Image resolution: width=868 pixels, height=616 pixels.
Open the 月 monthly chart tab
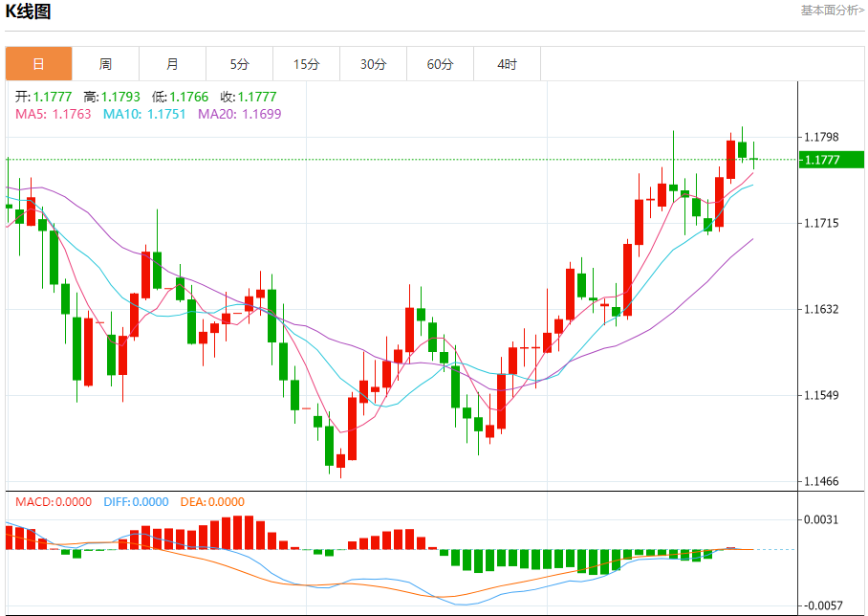pyautogui.click(x=172, y=64)
